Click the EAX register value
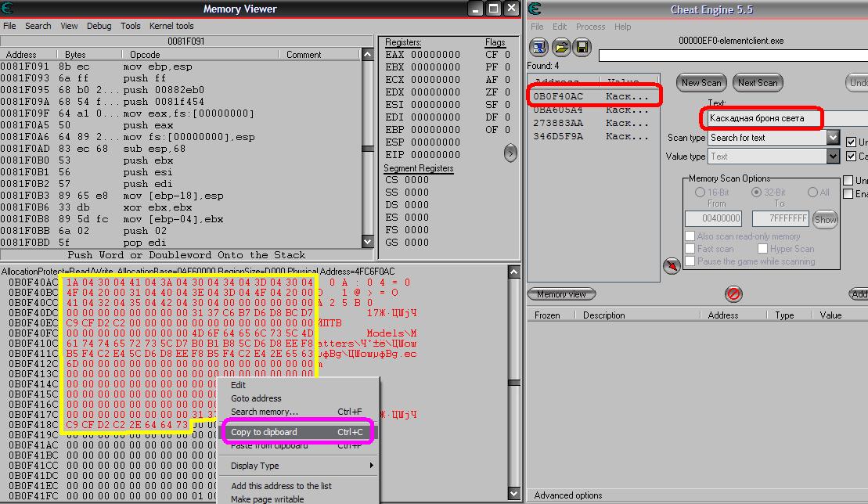The width and height of the screenshot is (868, 504). (435, 55)
